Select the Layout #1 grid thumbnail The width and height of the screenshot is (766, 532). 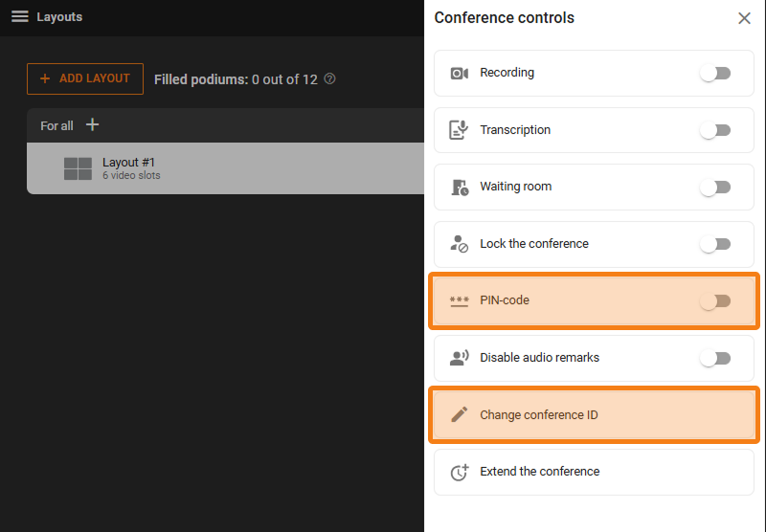[x=78, y=168]
